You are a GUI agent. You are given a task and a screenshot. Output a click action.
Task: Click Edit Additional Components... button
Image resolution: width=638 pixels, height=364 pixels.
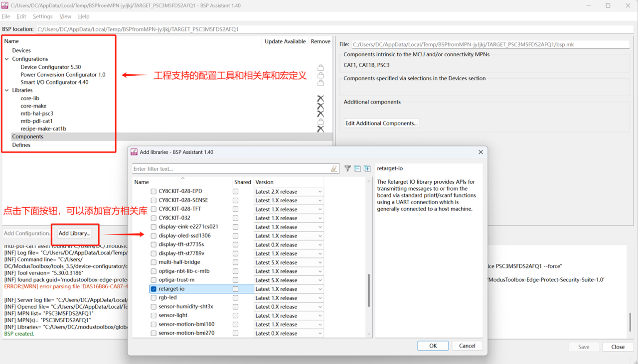(381, 123)
